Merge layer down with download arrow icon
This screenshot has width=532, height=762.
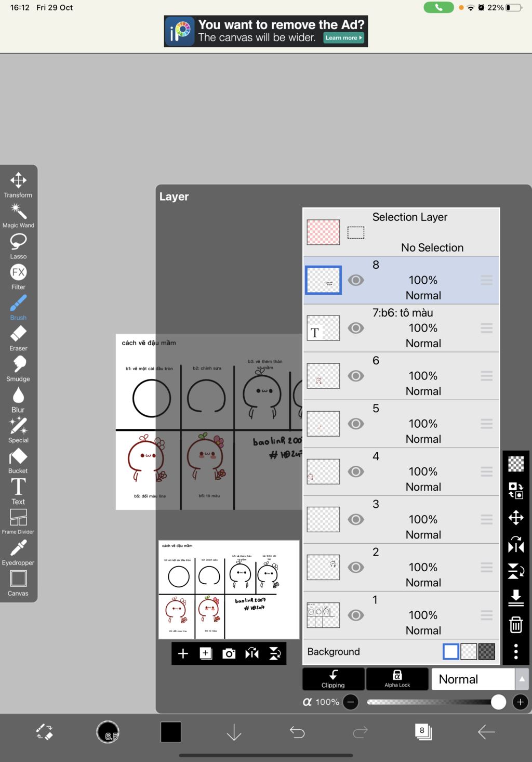point(516,598)
